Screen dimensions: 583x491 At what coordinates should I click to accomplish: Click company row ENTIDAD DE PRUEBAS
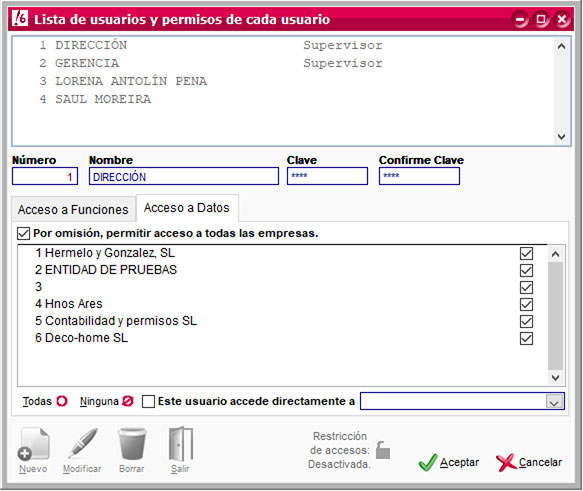pyautogui.click(x=283, y=270)
